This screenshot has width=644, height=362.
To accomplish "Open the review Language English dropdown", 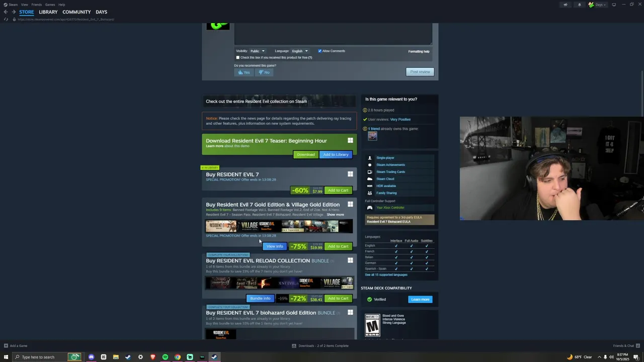I will click(299, 51).
